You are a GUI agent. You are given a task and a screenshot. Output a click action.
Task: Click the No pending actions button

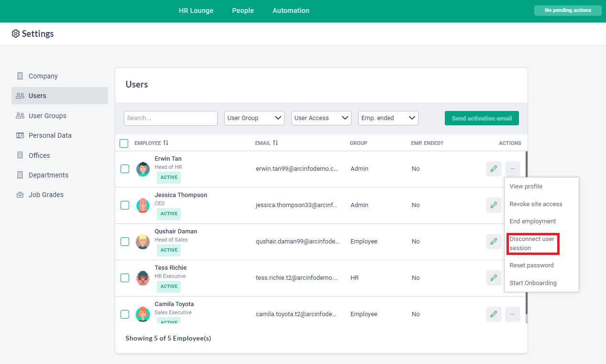pos(568,11)
